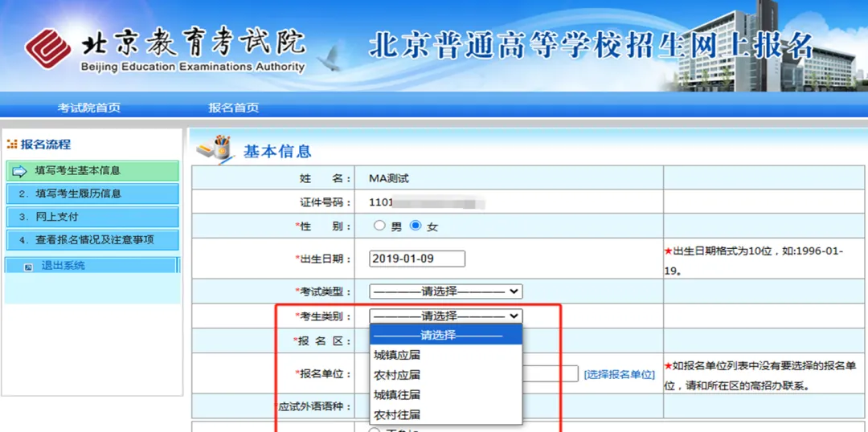This screenshot has width=868, height=432.
Task: Click the 北京普通高等学校招生网上报名 banner title
Action: [x=590, y=47]
